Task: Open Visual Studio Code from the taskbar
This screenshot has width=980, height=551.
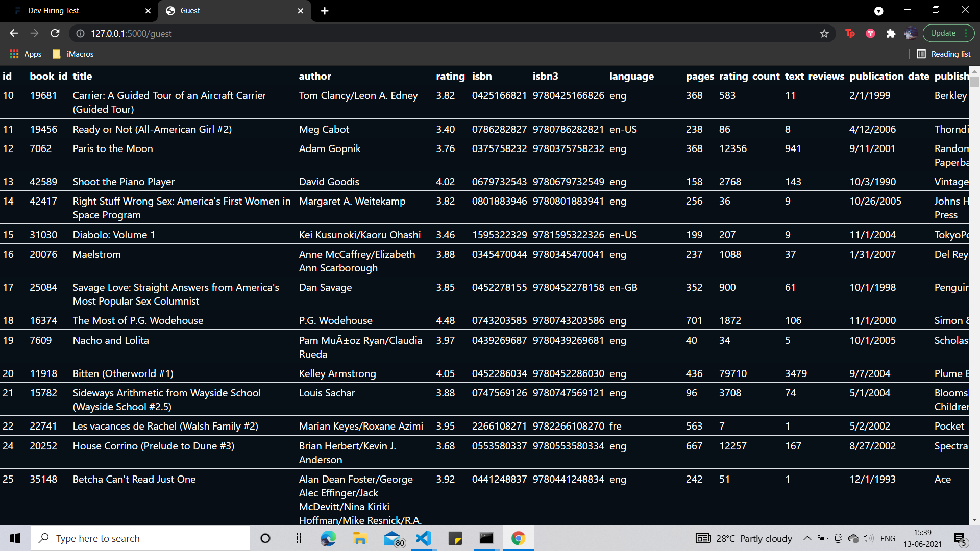Action: pos(423,538)
